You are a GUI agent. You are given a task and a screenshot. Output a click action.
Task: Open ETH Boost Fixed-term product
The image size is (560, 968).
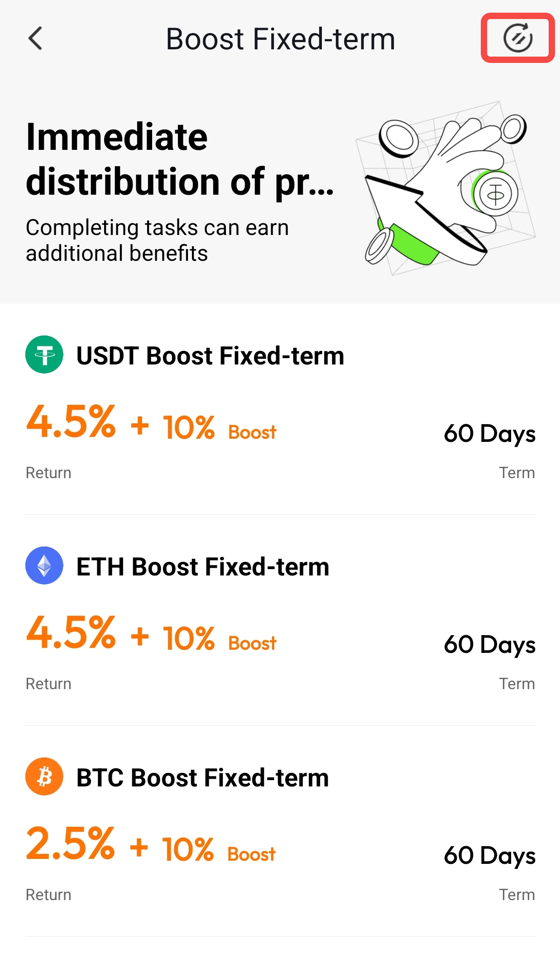pos(203,567)
